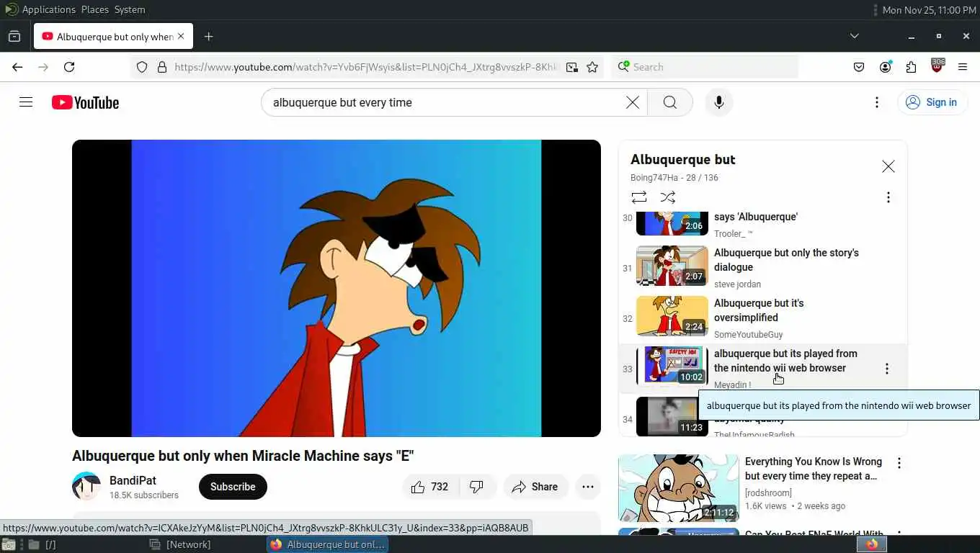The width and height of the screenshot is (980, 553).
Task: Open Firefox tracking protection shield
Action: (x=142, y=67)
